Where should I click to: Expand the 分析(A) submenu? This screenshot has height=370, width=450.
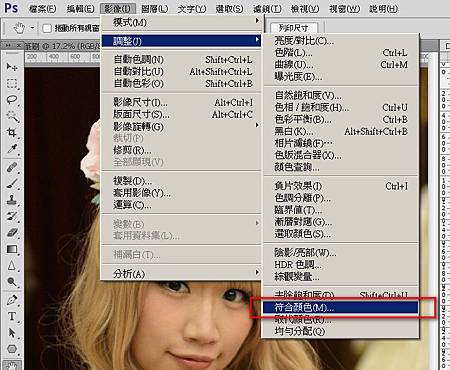[181, 274]
